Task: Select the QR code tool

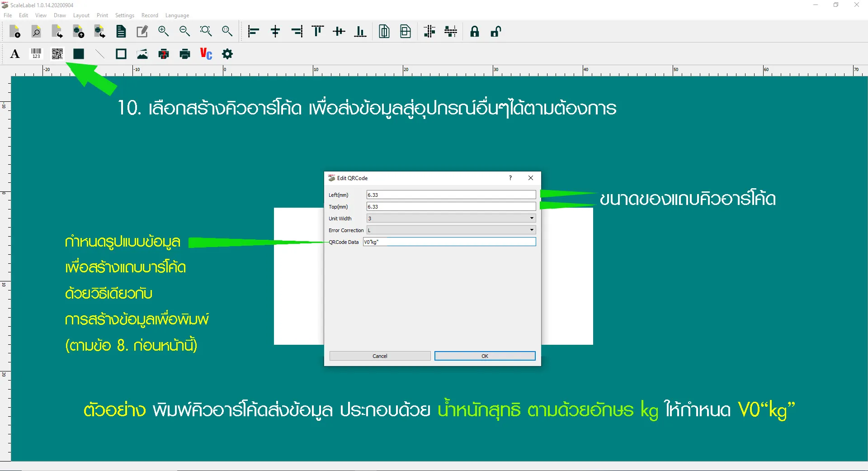Action: [x=57, y=54]
